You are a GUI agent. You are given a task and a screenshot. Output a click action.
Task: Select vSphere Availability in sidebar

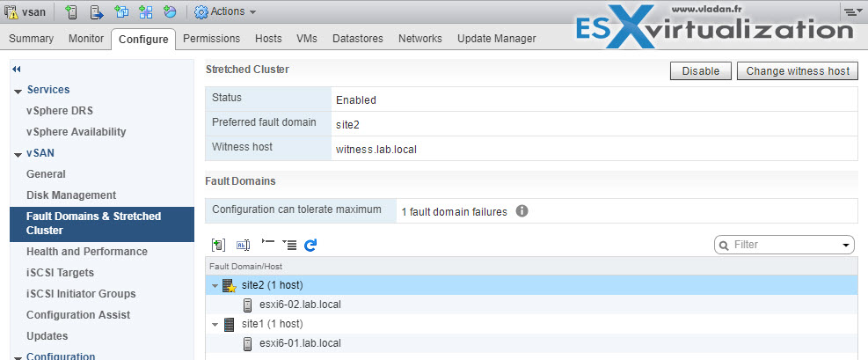coord(77,132)
